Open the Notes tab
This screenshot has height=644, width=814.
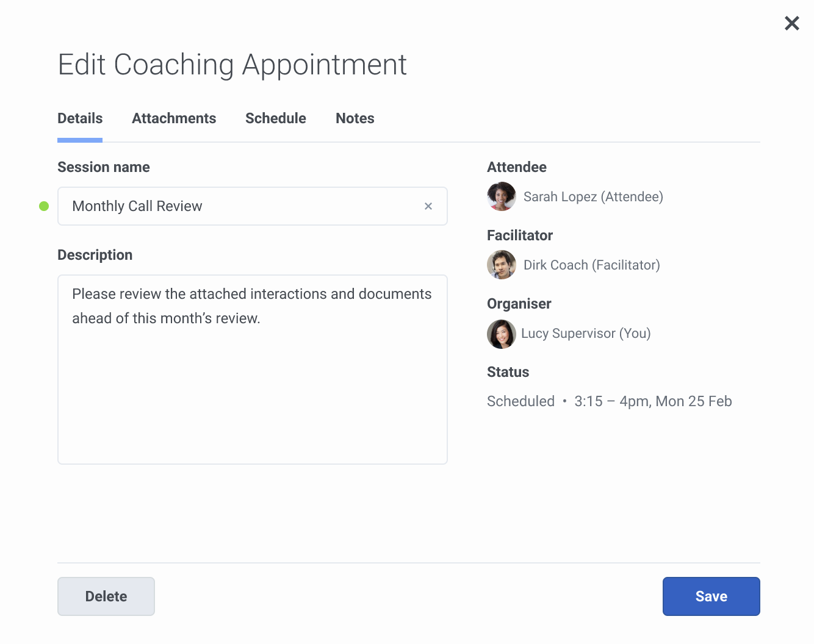pos(355,118)
